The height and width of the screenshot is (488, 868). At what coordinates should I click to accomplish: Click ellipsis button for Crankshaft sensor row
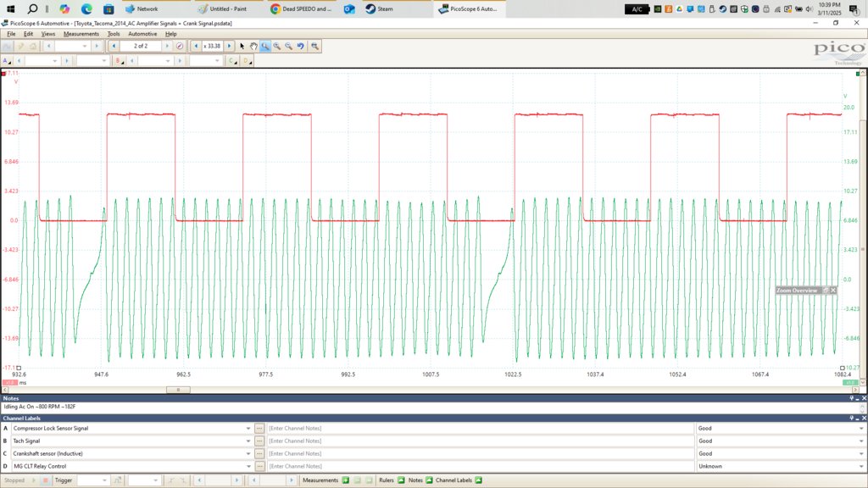point(259,454)
